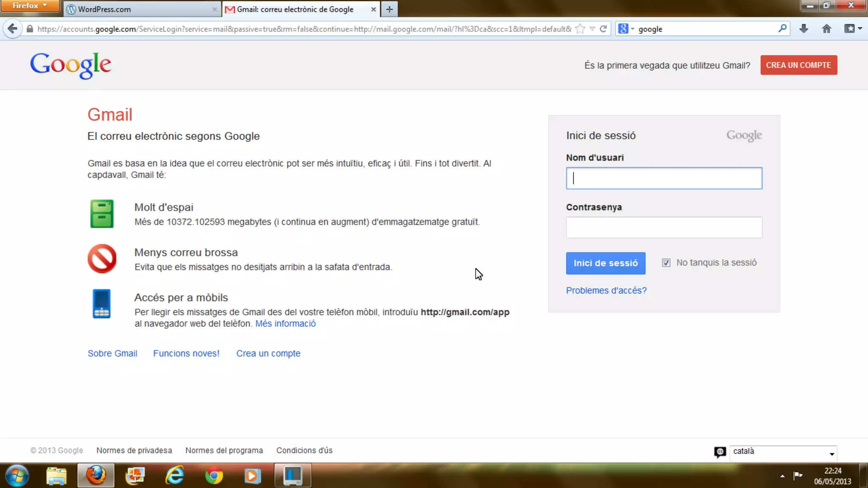The image size is (868, 488).
Task: Close the WordPress.com tab
Action: (x=214, y=9)
